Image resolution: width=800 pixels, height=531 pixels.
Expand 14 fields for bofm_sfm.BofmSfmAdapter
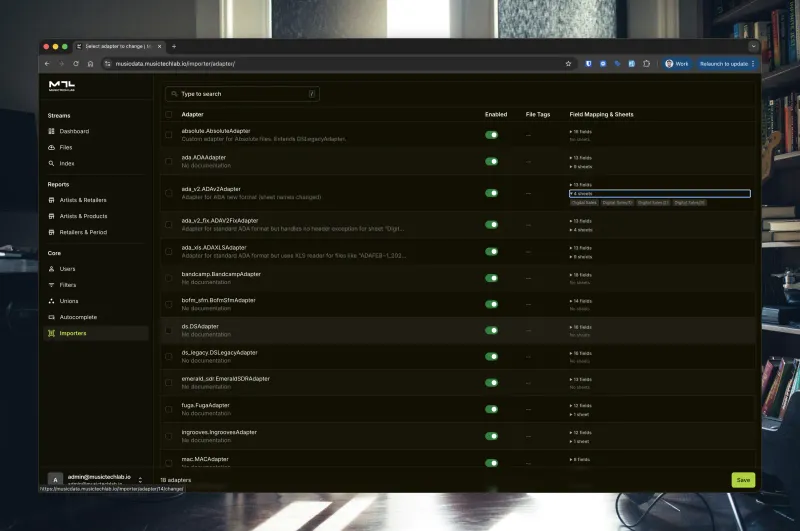[581, 301]
